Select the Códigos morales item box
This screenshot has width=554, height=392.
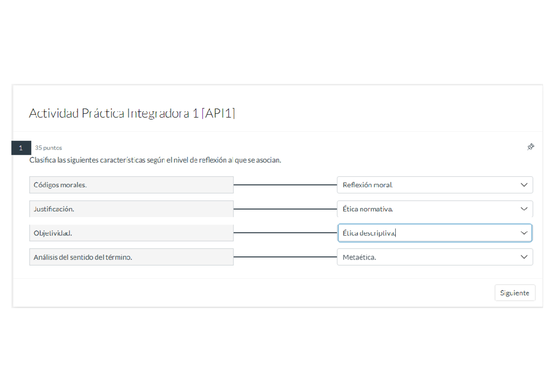tap(131, 185)
